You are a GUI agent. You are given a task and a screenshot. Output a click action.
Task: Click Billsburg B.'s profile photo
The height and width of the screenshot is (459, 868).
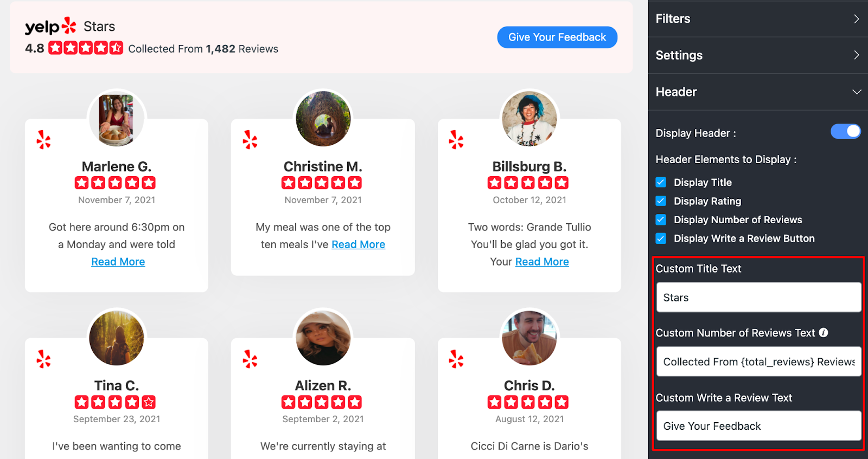tap(529, 119)
